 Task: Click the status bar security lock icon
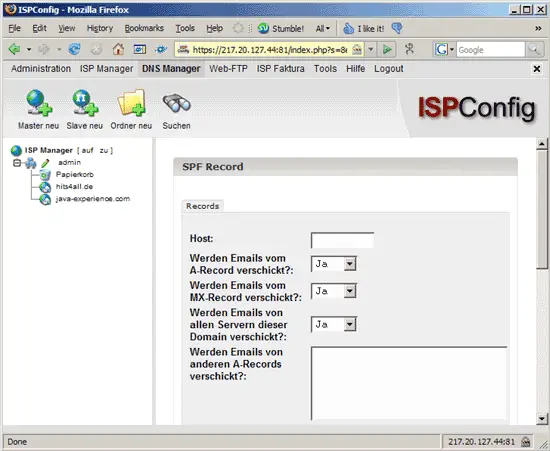click(526, 442)
